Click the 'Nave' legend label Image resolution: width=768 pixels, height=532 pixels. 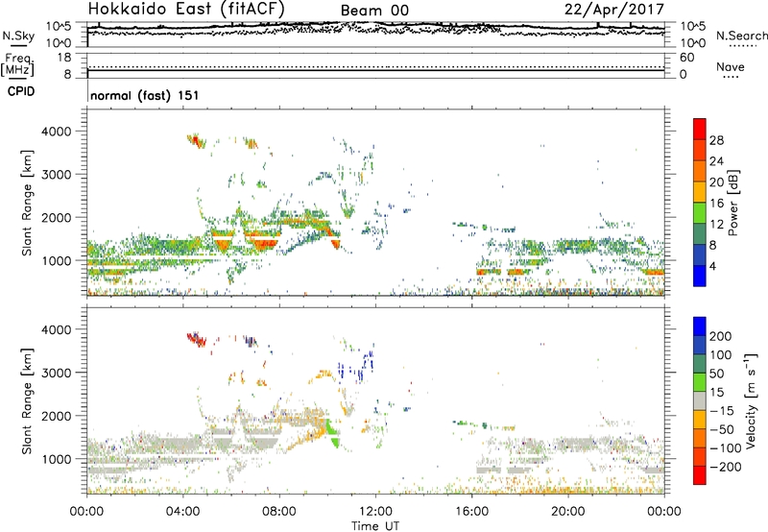point(731,66)
